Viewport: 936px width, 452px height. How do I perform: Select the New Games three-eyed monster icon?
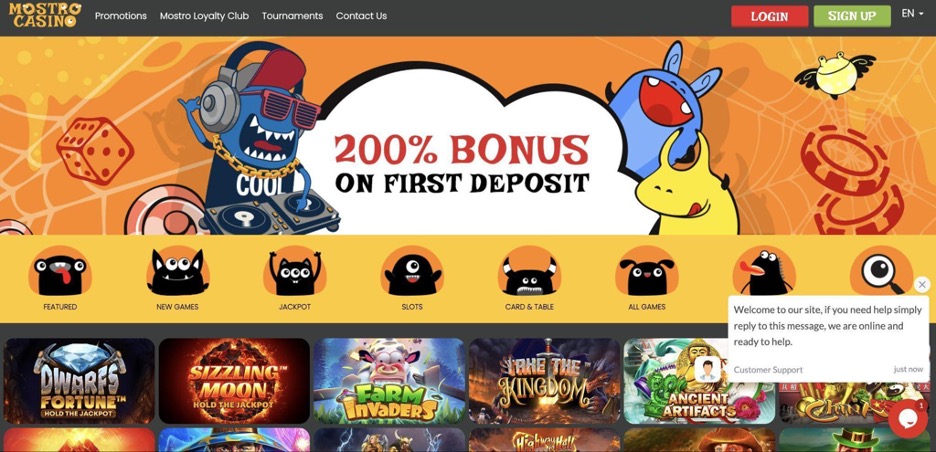point(177,272)
